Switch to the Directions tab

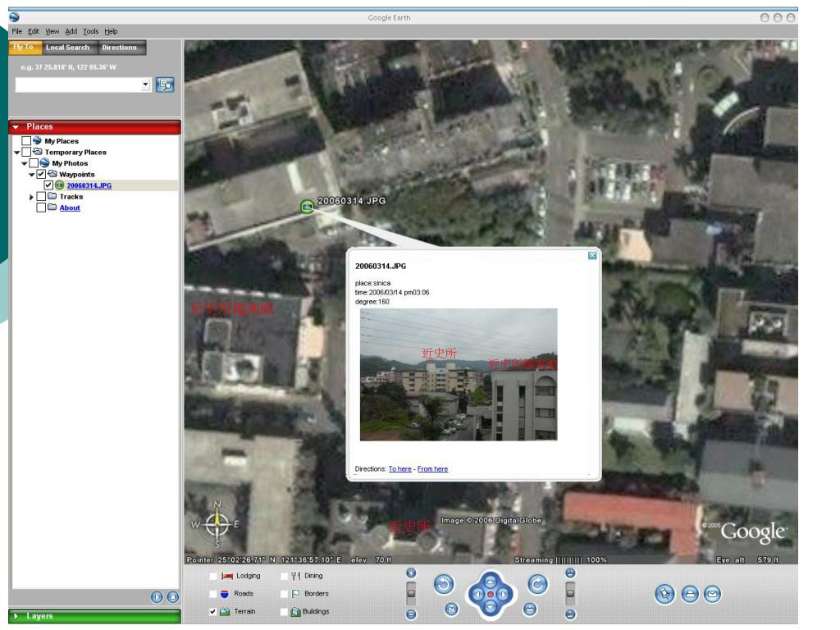121,47
